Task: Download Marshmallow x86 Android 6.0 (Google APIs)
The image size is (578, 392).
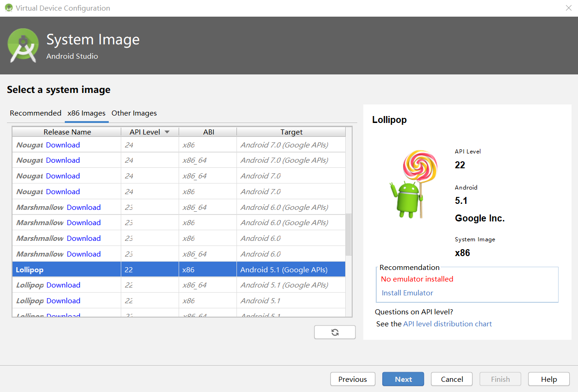Action: (x=84, y=222)
